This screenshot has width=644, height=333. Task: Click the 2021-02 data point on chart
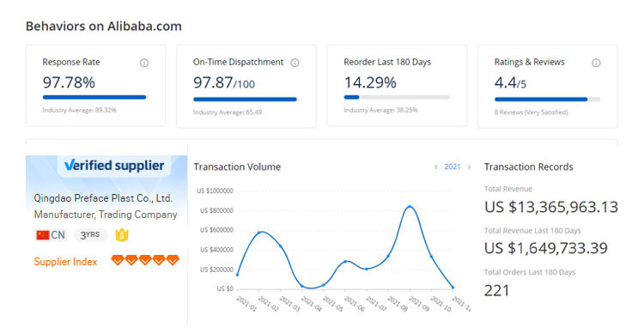point(259,233)
